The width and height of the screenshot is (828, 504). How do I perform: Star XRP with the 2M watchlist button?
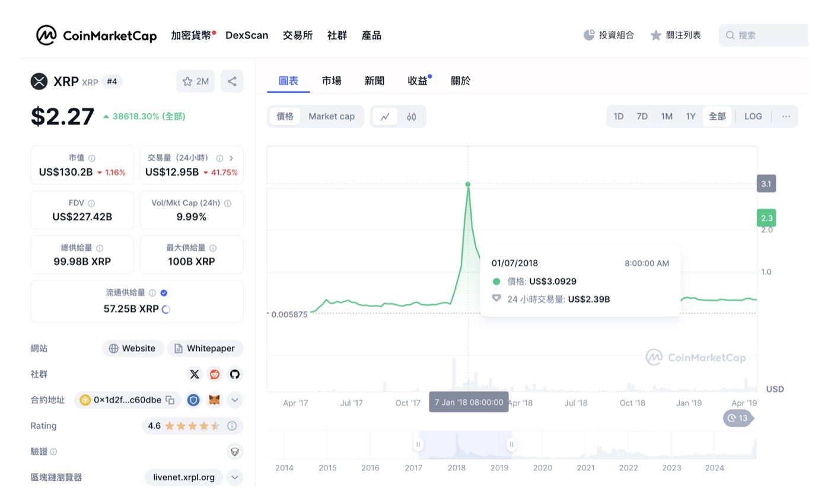click(x=195, y=81)
